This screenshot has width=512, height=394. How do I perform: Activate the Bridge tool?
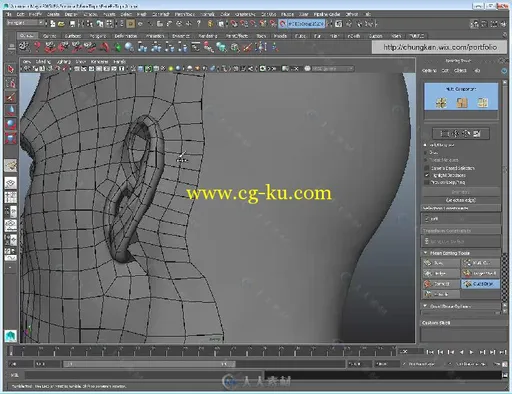441,273
